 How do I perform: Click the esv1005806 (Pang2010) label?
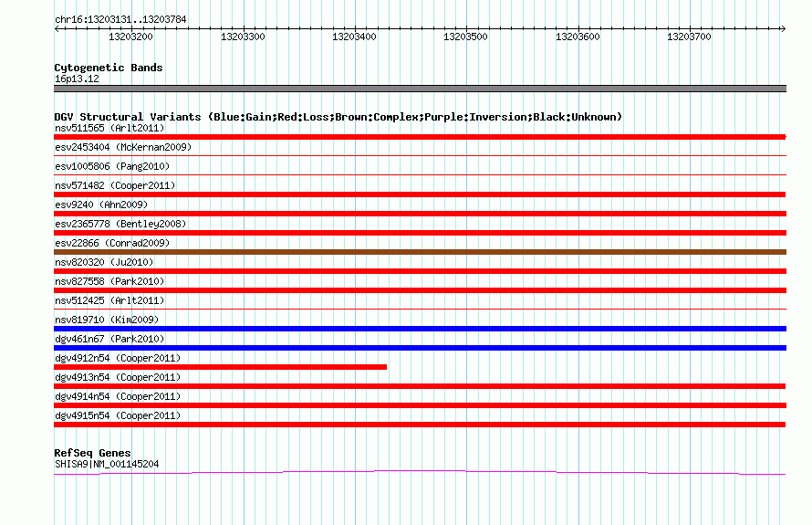click(x=112, y=166)
